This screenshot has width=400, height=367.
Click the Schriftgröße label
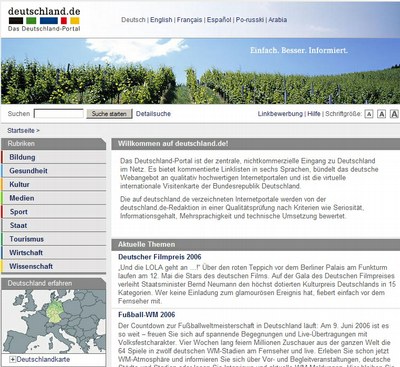343,114
